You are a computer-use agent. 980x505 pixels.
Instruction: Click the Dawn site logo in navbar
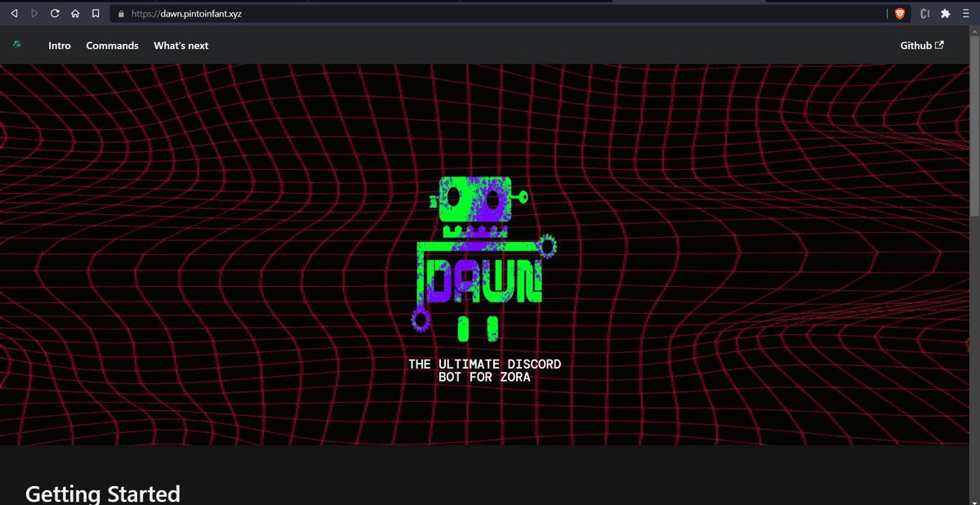(x=17, y=45)
